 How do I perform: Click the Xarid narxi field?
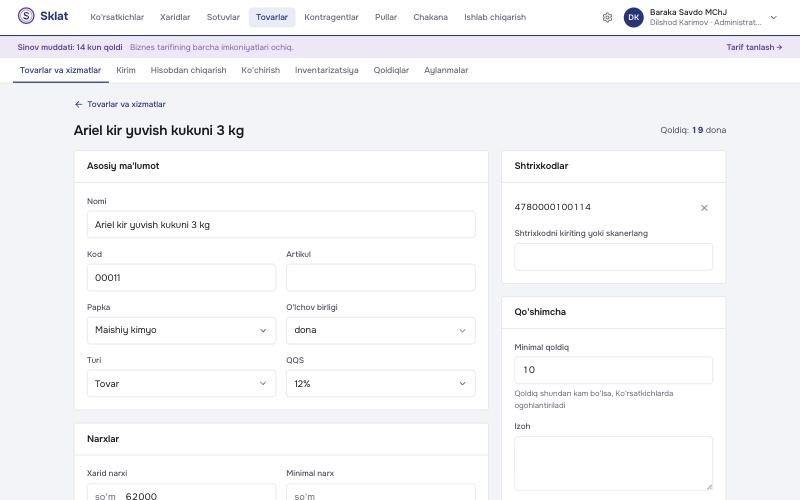[181, 494]
